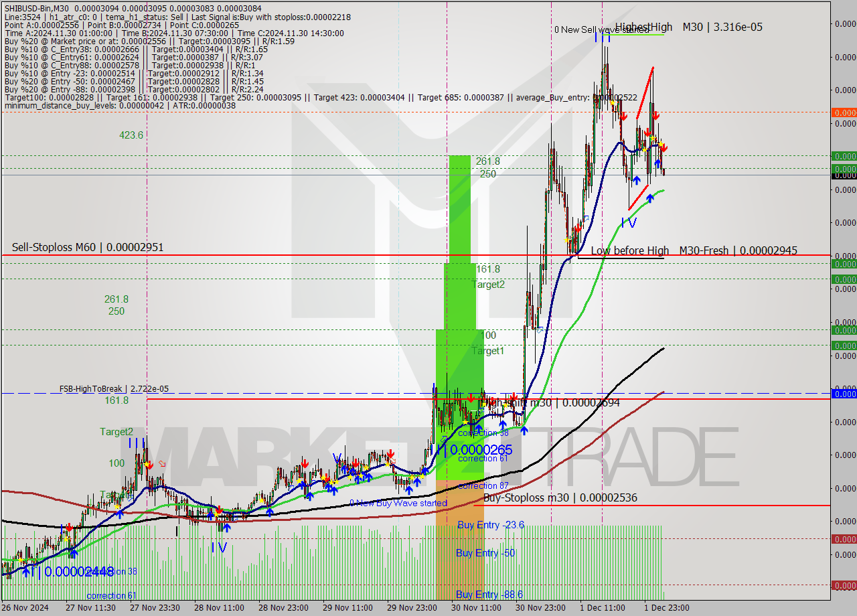Click the '1 Dec 11:00' time axis label
The image size is (857, 616).
pos(603,608)
